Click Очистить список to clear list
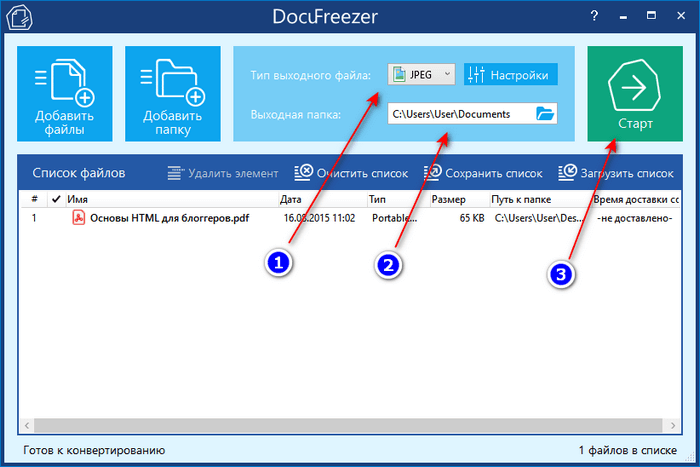This screenshot has height=467, width=700. coord(351,173)
